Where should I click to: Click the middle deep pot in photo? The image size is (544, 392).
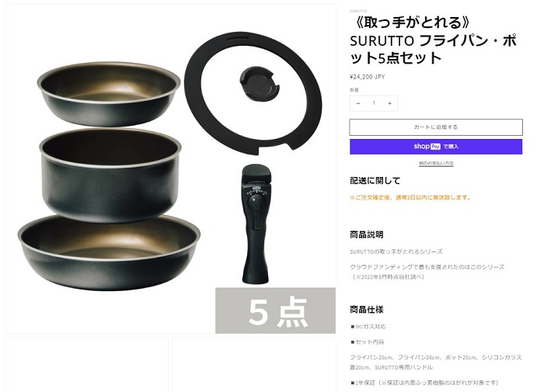pos(110,175)
